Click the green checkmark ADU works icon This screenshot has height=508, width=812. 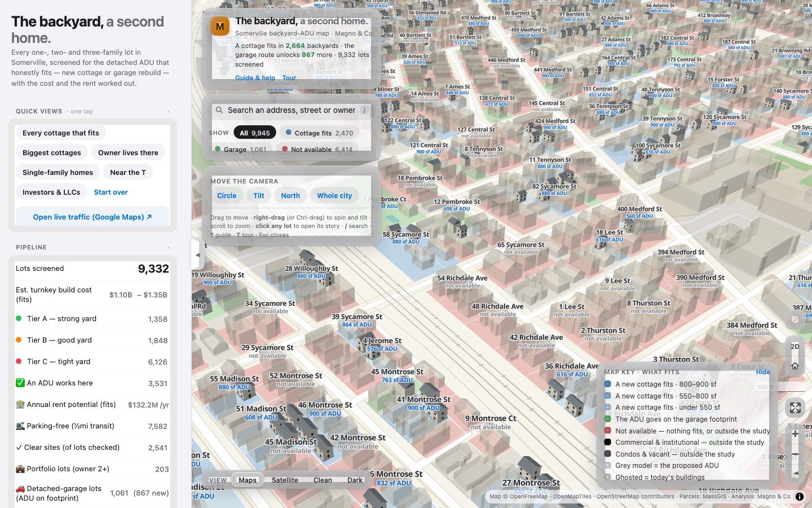point(20,383)
